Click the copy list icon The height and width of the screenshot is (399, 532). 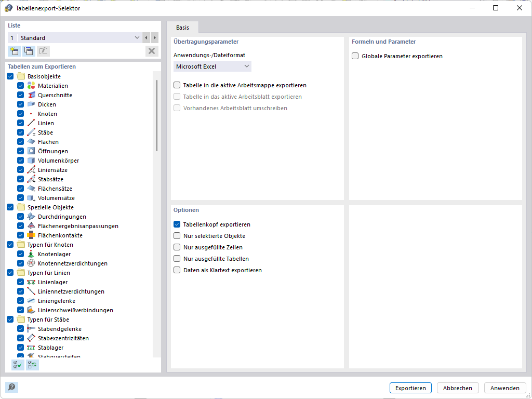coord(29,51)
